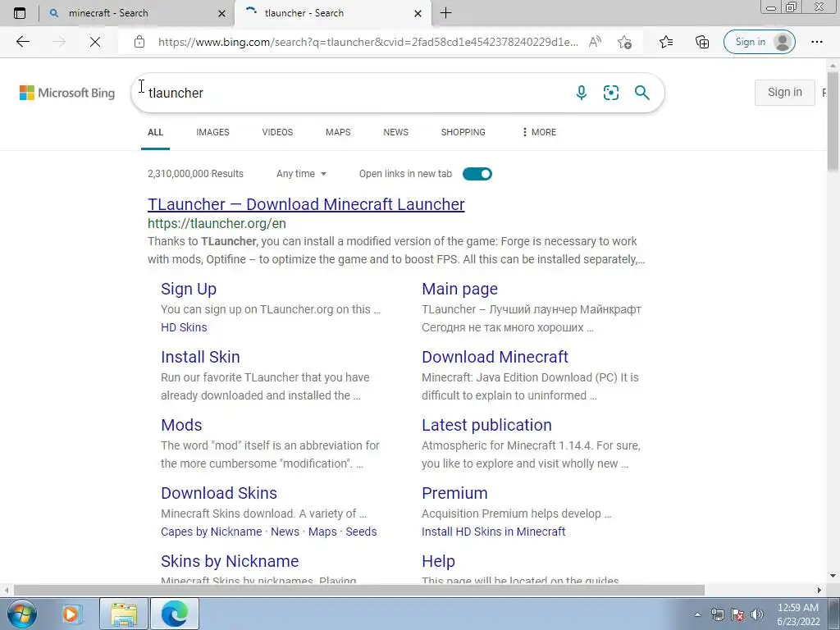840x630 pixels.
Task: Open the Windows Start menu
Action: pyautogui.click(x=22, y=614)
